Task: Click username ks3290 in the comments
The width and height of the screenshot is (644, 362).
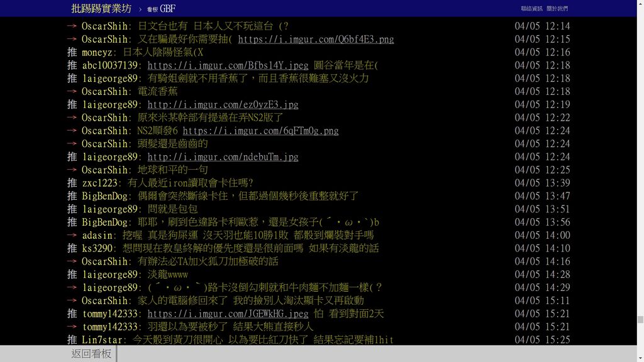Action: point(97,248)
